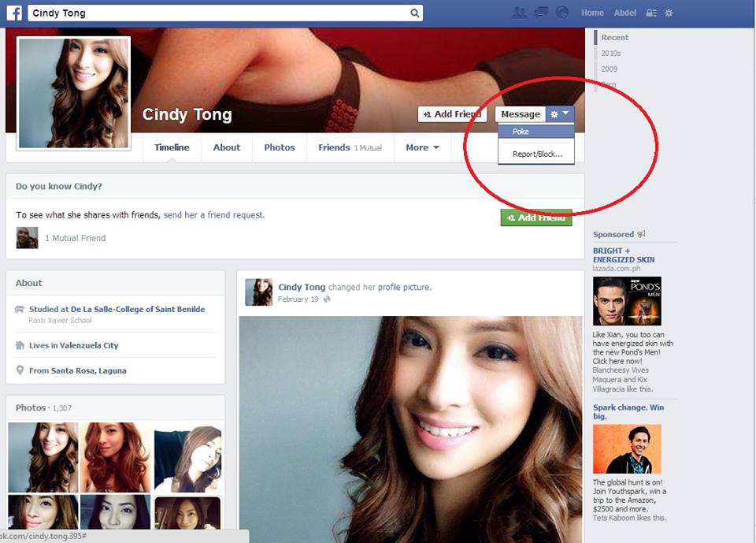The height and width of the screenshot is (543, 756).
Task: Switch to the Timeline tab
Action: coord(172,147)
